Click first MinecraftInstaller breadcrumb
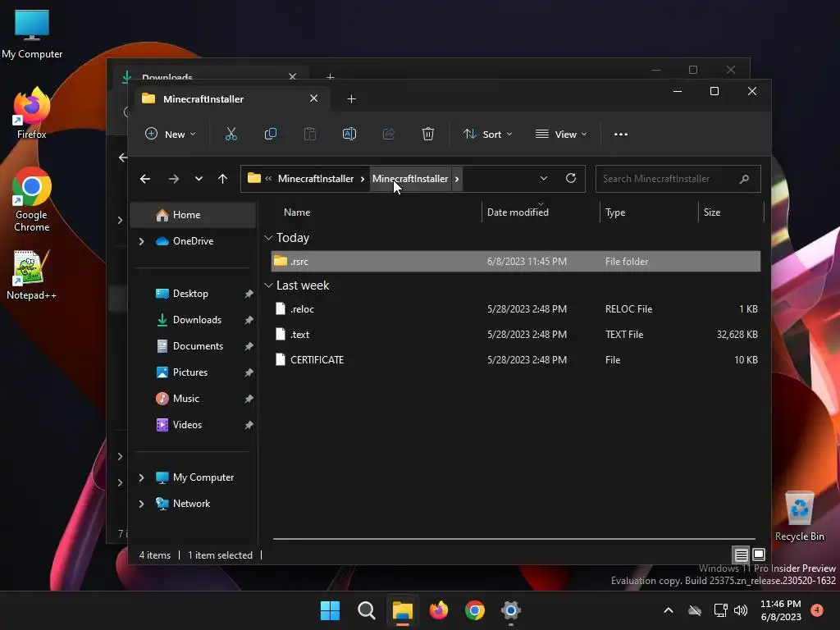 pos(316,179)
